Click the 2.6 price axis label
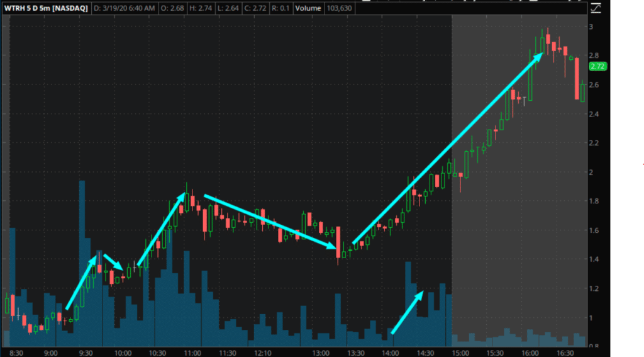 tap(594, 85)
